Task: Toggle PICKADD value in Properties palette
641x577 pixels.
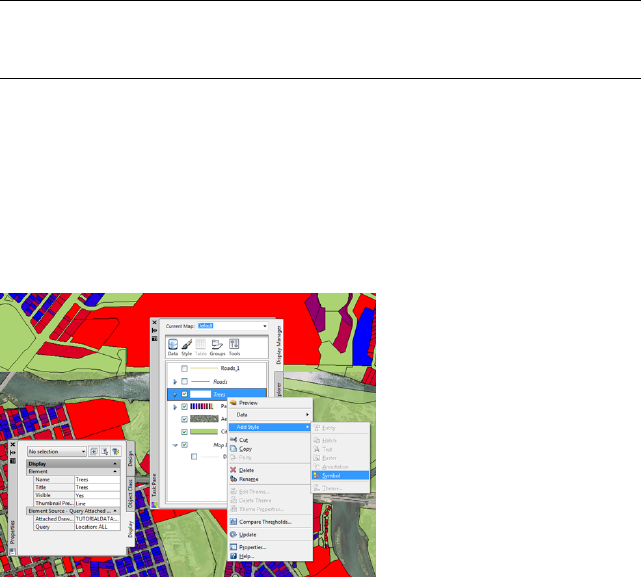Action: pos(94,451)
